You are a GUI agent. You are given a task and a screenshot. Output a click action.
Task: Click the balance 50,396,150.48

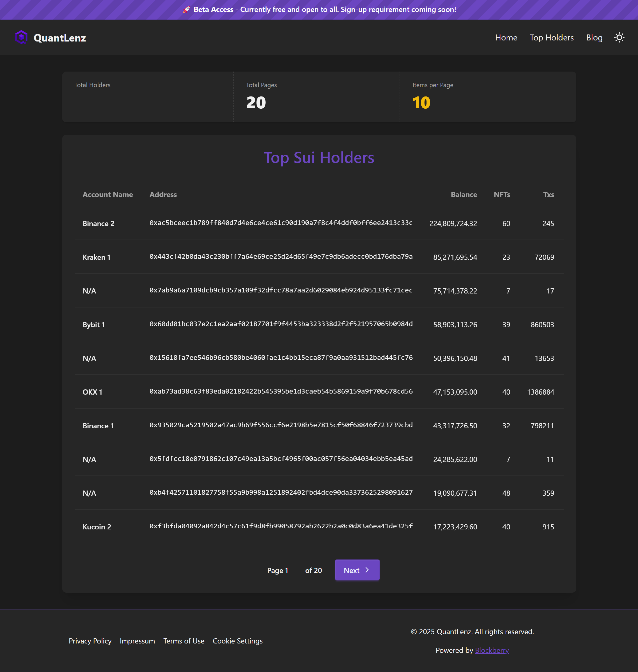click(x=455, y=358)
